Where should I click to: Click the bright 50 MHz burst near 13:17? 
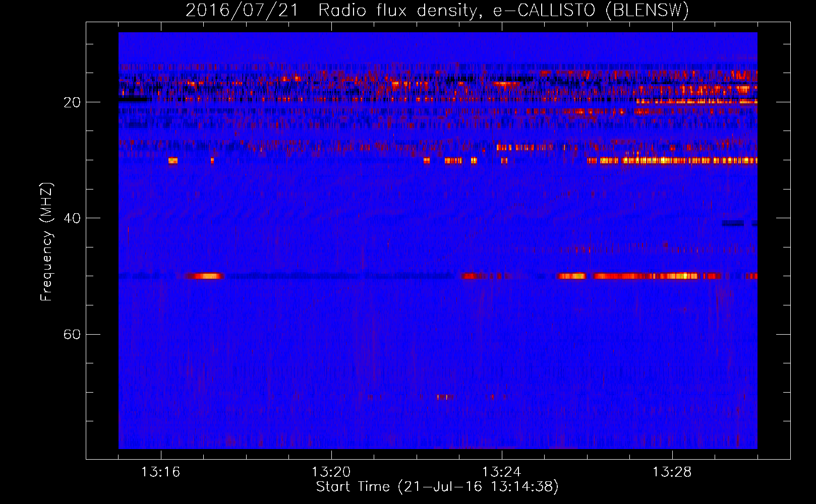(x=204, y=276)
